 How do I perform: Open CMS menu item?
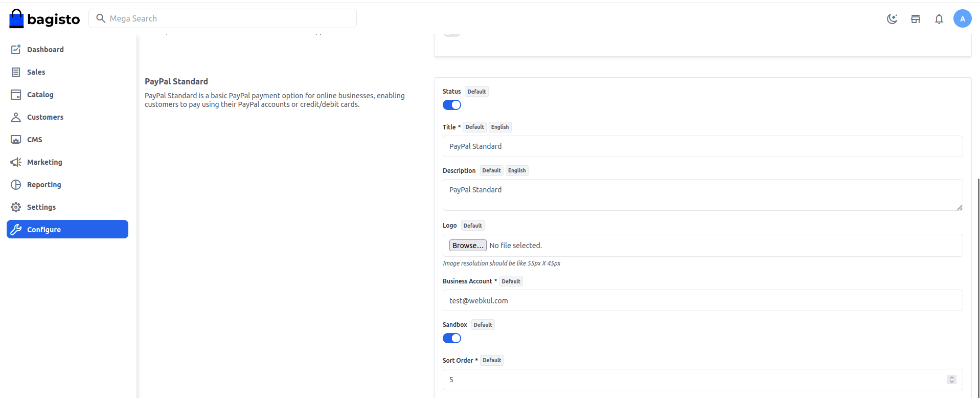(67, 140)
